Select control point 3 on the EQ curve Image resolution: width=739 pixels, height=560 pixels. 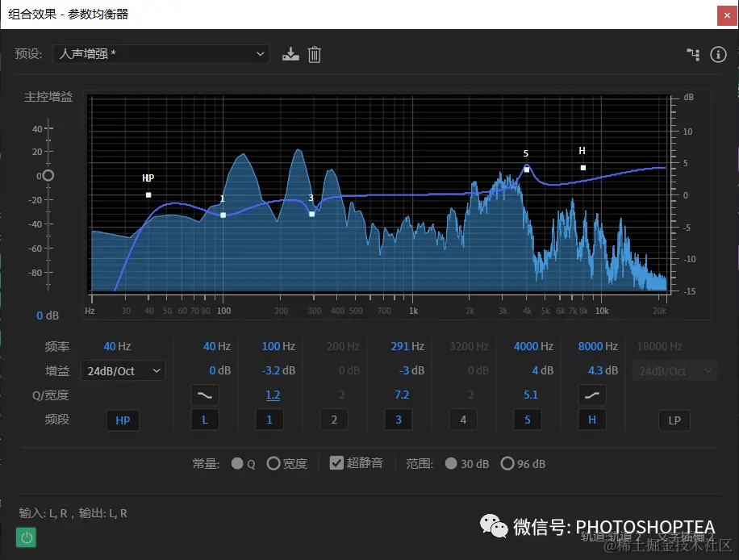click(x=311, y=214)
